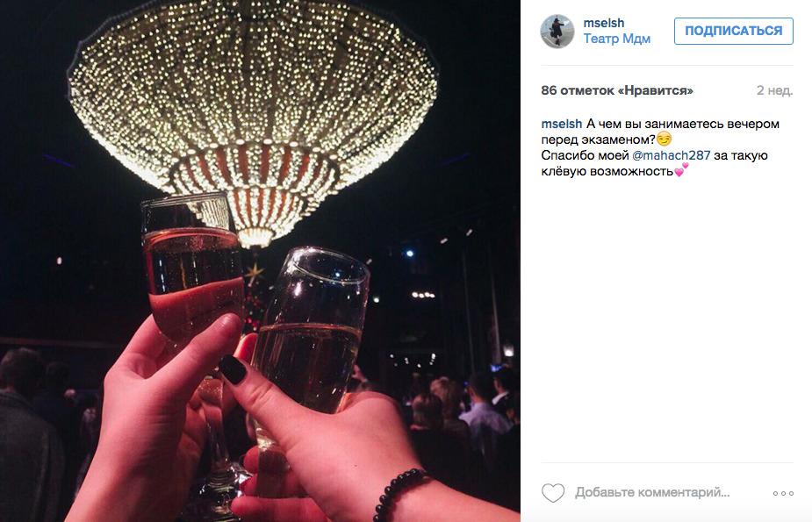Open the mselsh username in header
812x522 pixels.
coord(603,23)
